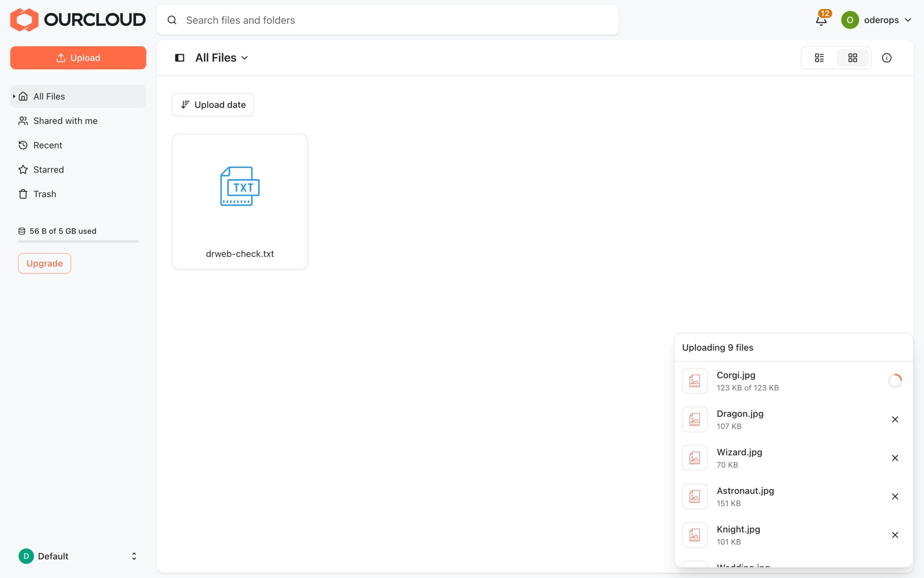Cancel the Knight.jpg upload
The height and width of the screenshot is (578, 924).
895,535
